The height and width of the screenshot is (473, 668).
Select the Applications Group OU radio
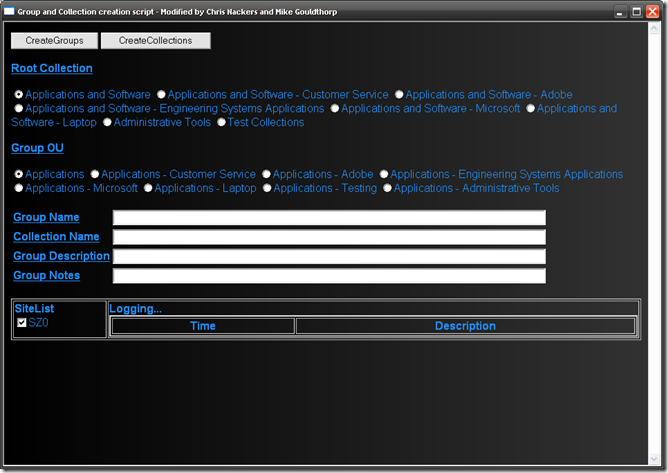pyautogui.click(x=19, y=174)
